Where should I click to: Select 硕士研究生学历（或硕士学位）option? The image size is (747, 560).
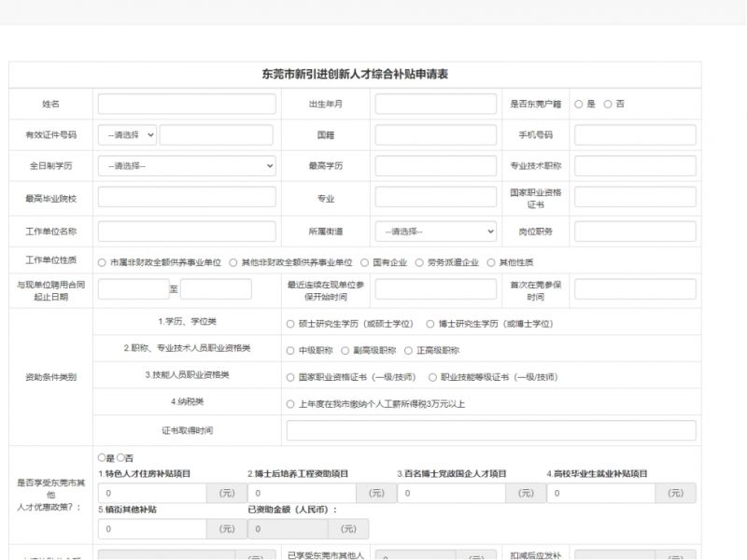290,325
